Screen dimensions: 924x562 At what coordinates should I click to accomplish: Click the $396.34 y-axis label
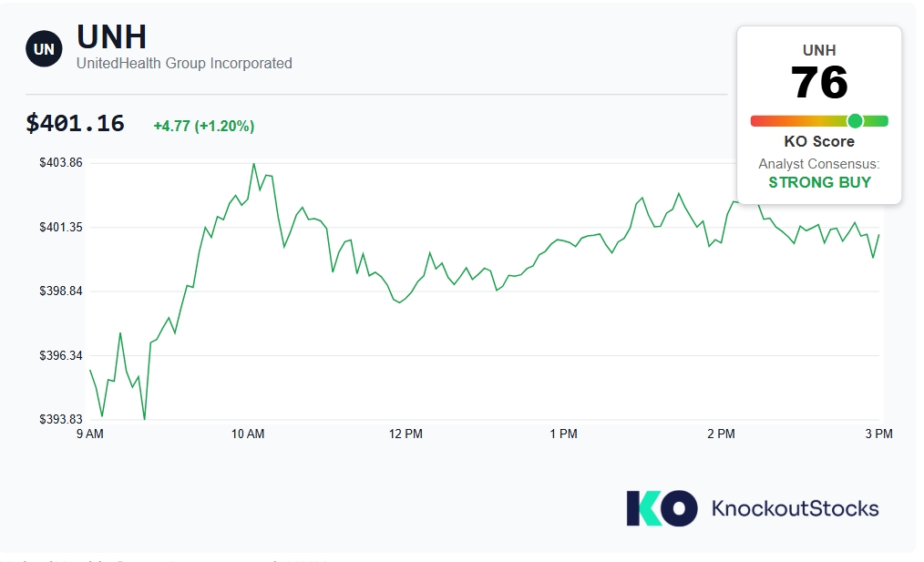[61, 355]
